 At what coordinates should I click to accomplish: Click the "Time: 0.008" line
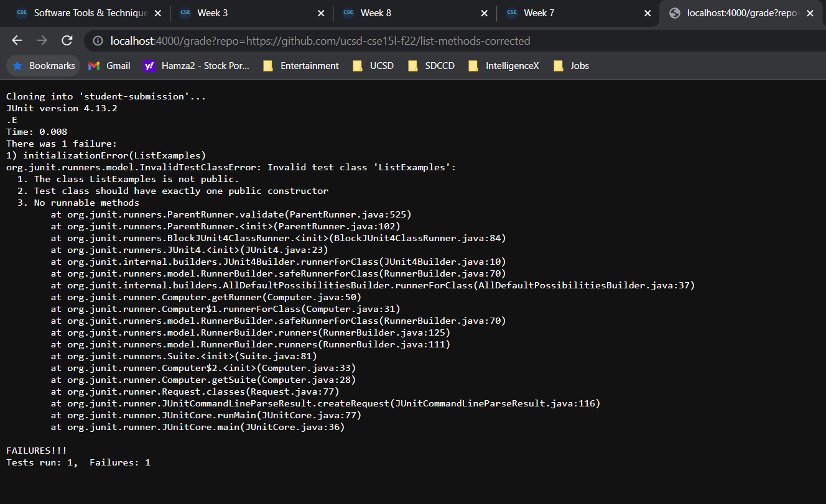37,132
